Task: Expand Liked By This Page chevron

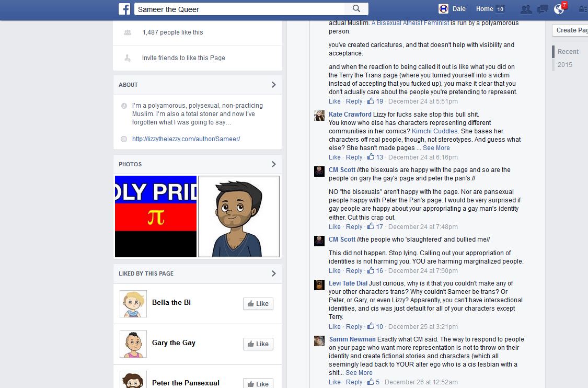Action: point(274,273)
